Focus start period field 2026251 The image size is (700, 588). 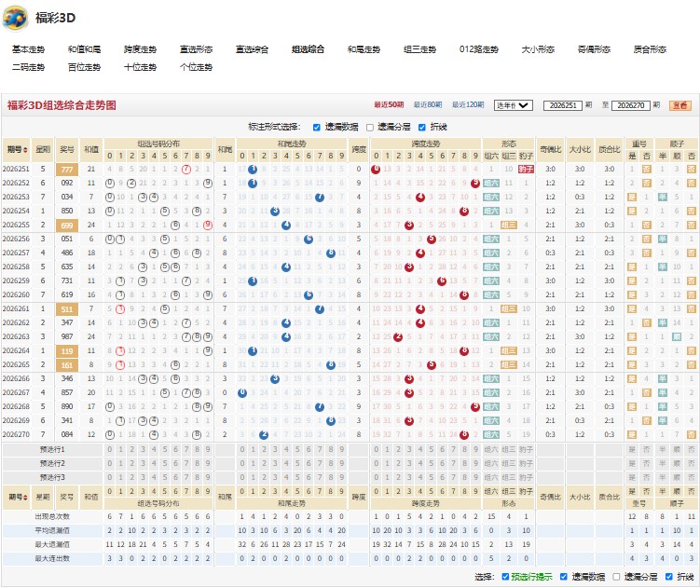pyautogui.click(x=563, y=105)
